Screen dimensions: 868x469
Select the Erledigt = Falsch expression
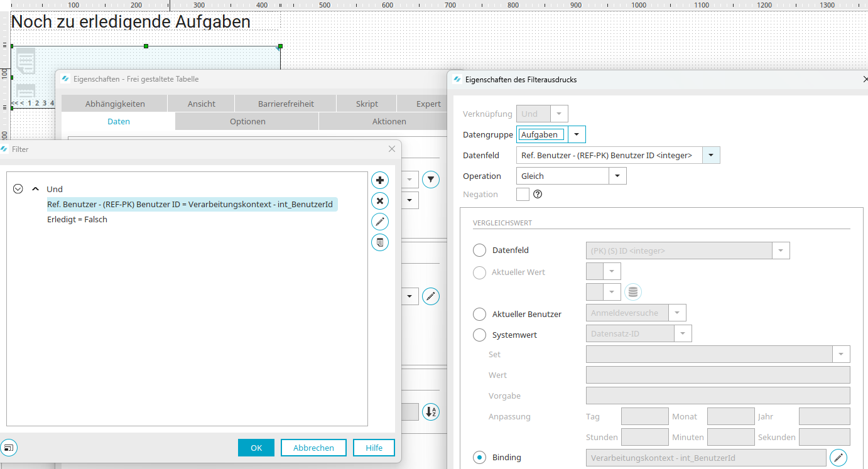coord(77,220)
